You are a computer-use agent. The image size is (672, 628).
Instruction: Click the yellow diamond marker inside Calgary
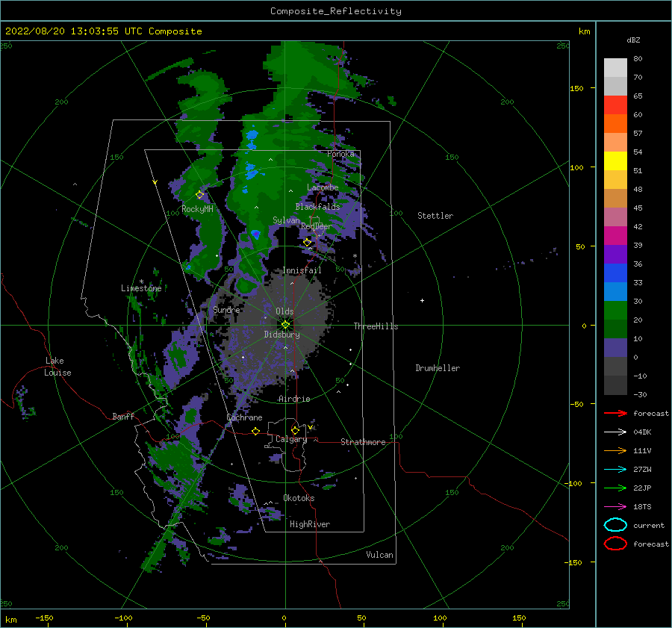[295, 430]
